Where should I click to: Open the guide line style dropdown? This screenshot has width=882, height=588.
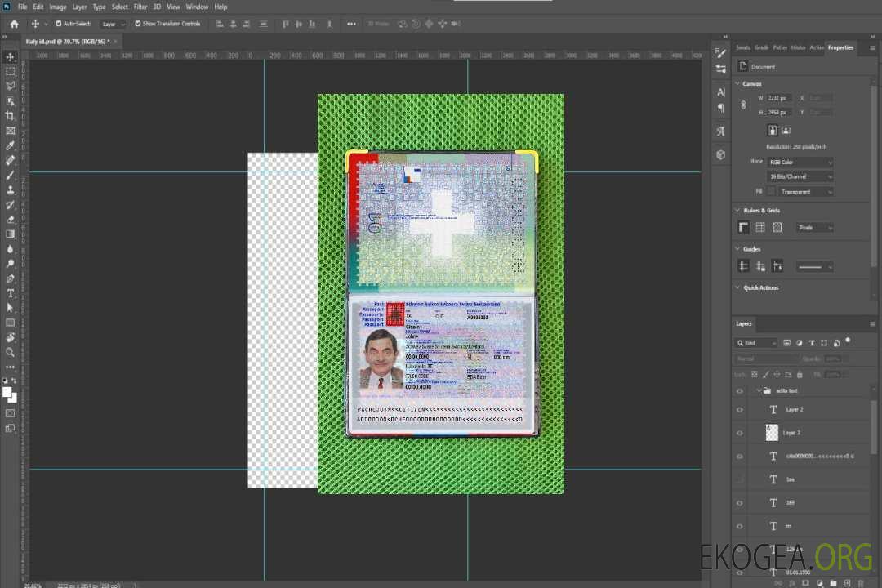coord(815,267)
